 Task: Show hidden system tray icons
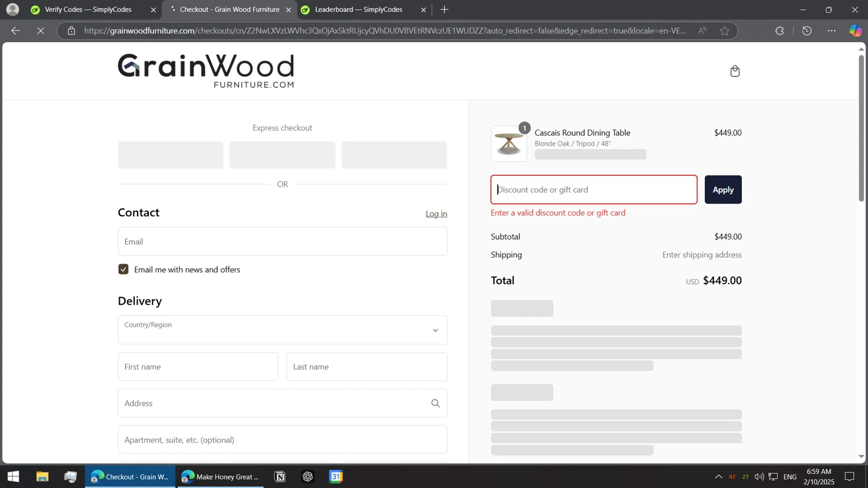pos(718,476)
